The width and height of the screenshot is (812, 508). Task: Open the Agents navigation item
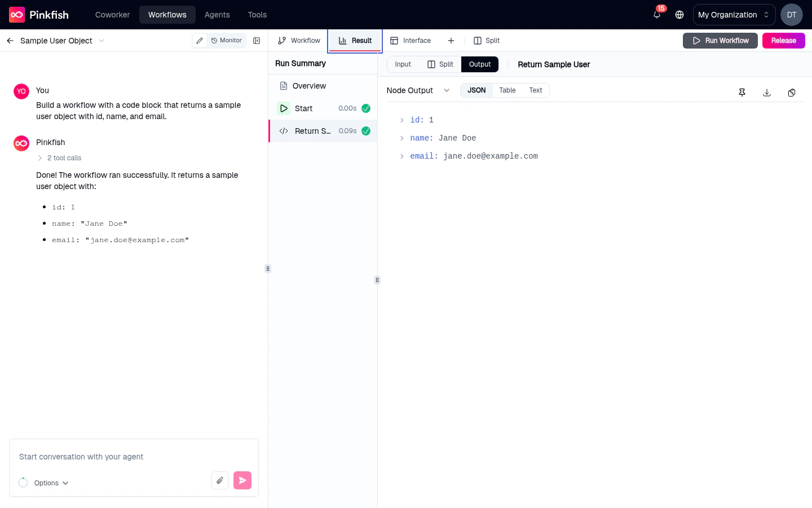pos(217,15)
